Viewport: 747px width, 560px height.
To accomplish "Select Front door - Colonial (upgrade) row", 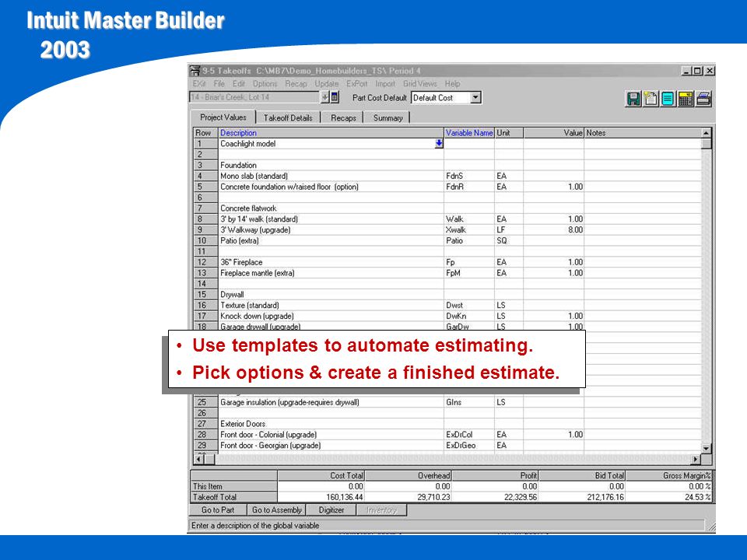I will (448, 434).
